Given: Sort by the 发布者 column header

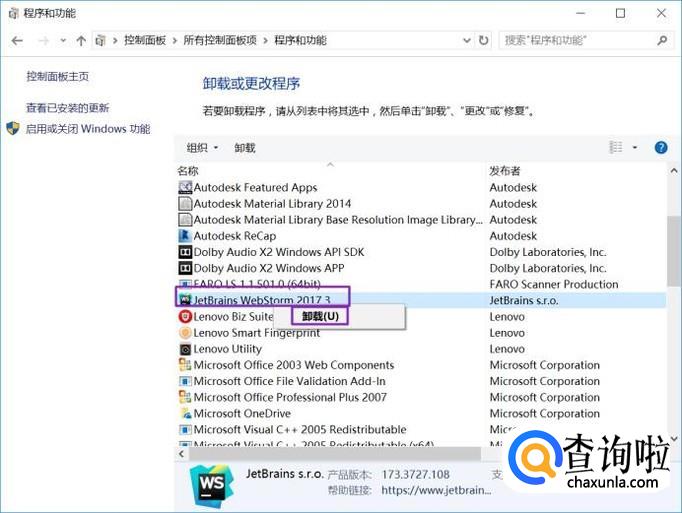Looking at the screenshot, I should click(x=505, y=171).
